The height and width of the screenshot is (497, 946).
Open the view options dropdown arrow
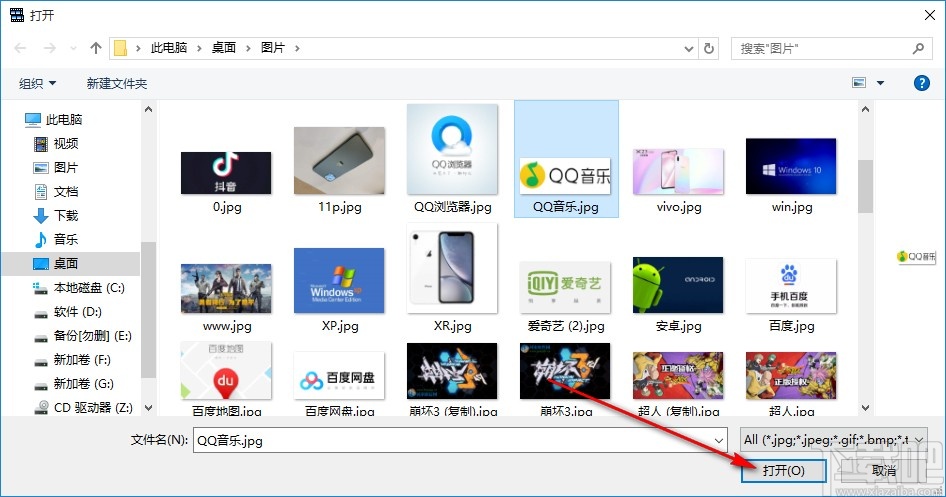point(880,83)
